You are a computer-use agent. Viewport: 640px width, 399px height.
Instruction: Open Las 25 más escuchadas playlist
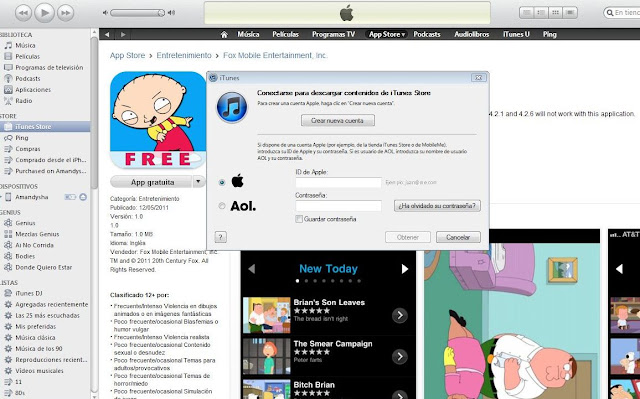47,315
